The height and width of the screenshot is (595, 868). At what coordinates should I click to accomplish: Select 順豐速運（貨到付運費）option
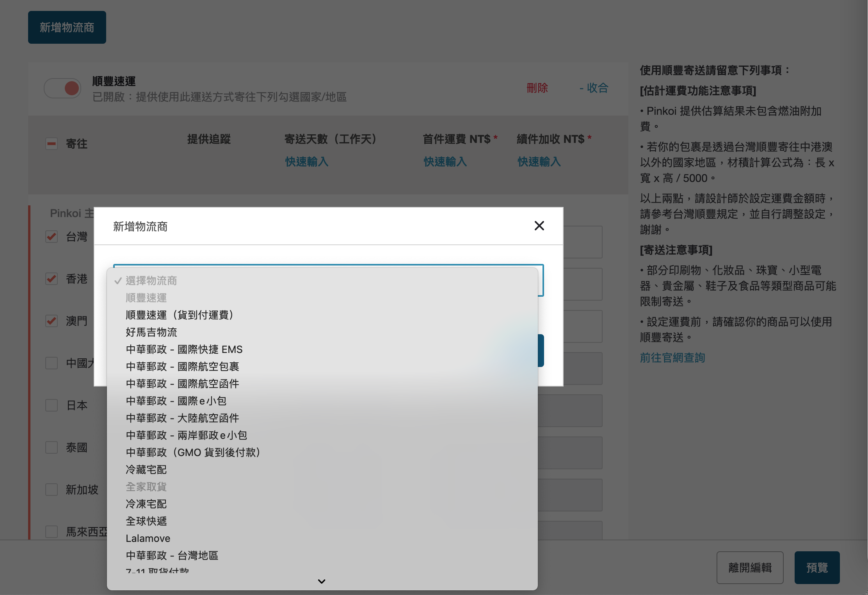tap(322, 315)
